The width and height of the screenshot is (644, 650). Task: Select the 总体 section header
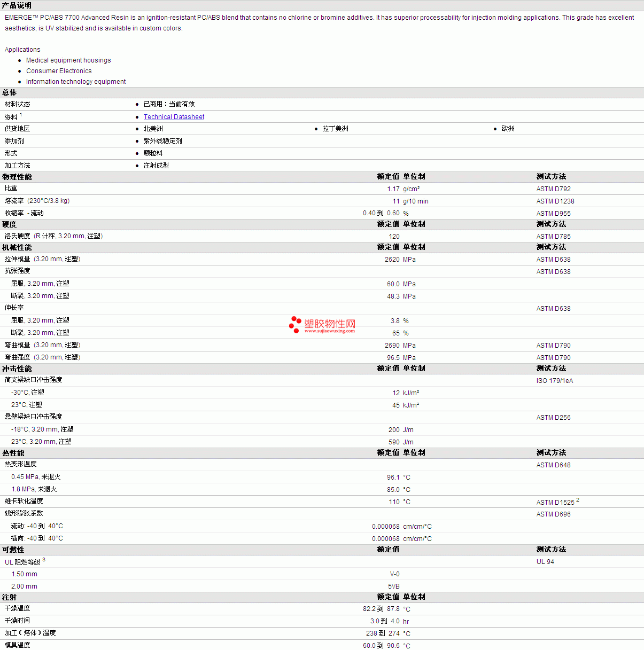9,92
